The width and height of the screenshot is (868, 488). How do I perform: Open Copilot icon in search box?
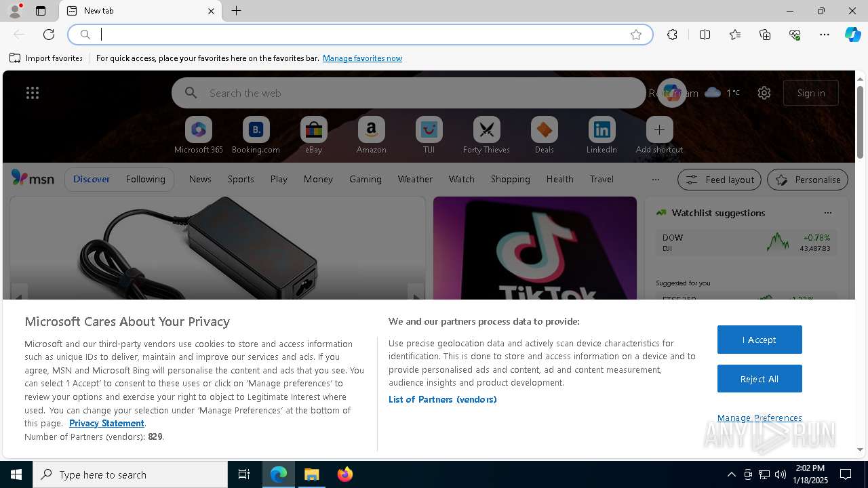tap(672, 93)
